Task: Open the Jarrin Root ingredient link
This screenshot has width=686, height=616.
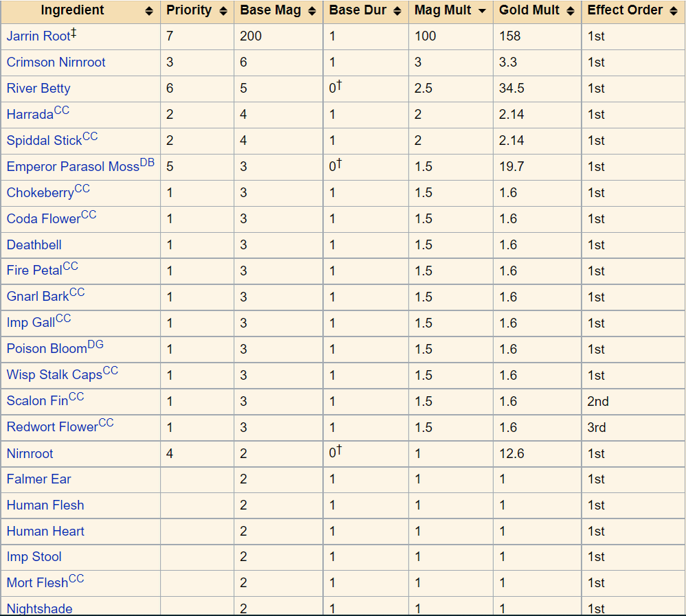Action: pos(38,36)
